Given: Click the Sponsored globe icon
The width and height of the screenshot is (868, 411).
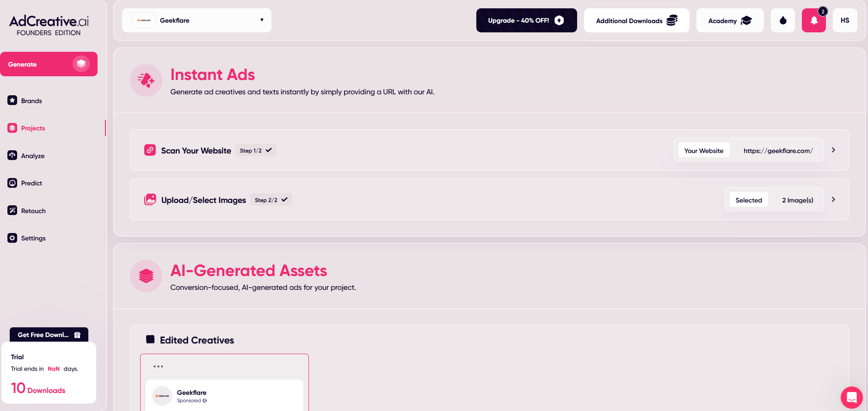Looking at the screenshot, I should (204, 401).
